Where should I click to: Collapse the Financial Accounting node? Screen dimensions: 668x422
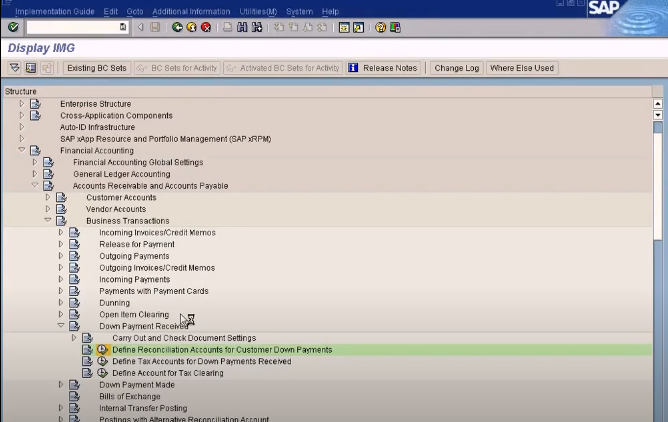22,150
